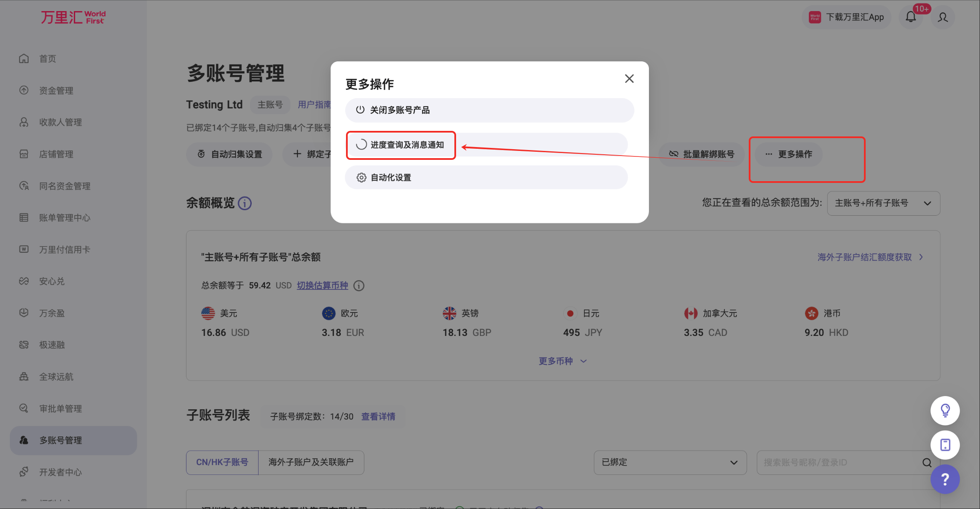The image size is (980, 509).
Task: Click the info icon next to 余额概览
Action: tap(244, 203)
